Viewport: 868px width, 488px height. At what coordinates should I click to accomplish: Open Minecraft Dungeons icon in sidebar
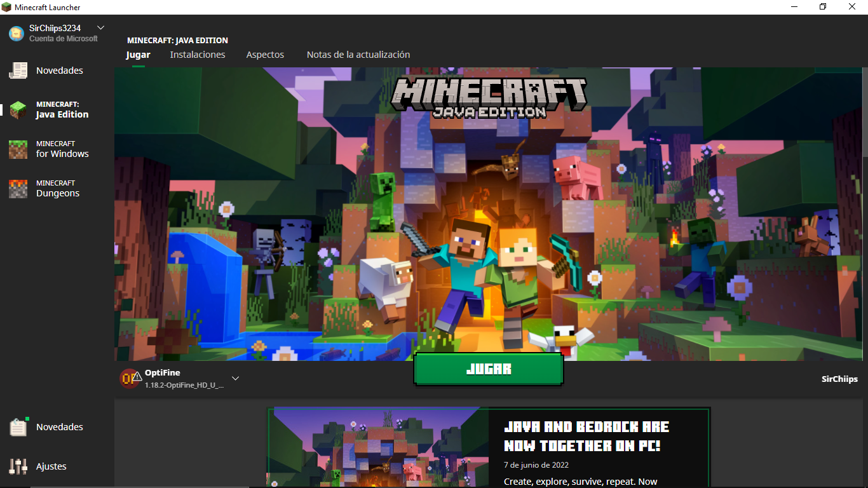click(18, 189)
